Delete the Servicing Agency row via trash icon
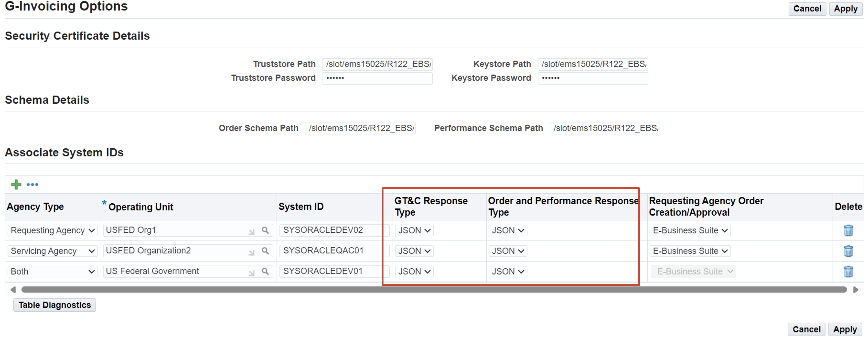 point(848,251)
